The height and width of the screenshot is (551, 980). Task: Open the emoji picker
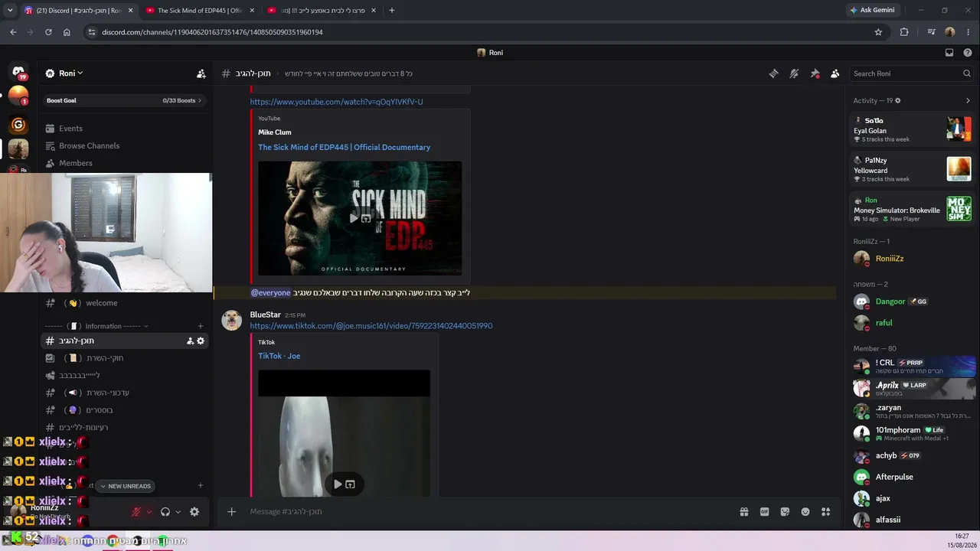[805, 512]
